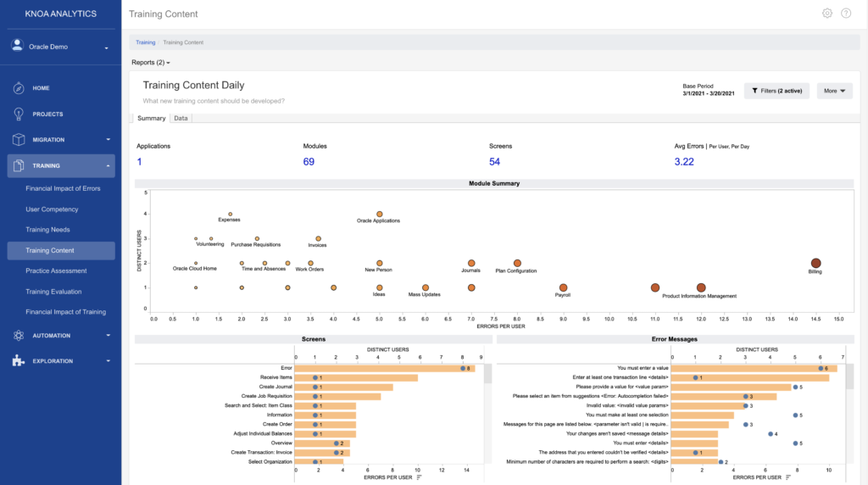Click the Screens chart vertical scrollbar
Image resolution: width=868 pixels, height=485 pixels.
pyautogui.click(x=487, y=374)
